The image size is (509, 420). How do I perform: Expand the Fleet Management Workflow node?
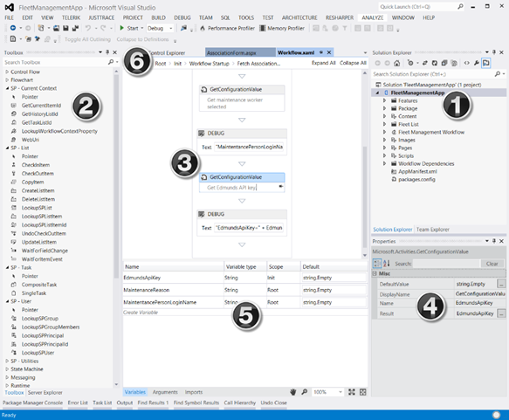[x=384, y=132]
